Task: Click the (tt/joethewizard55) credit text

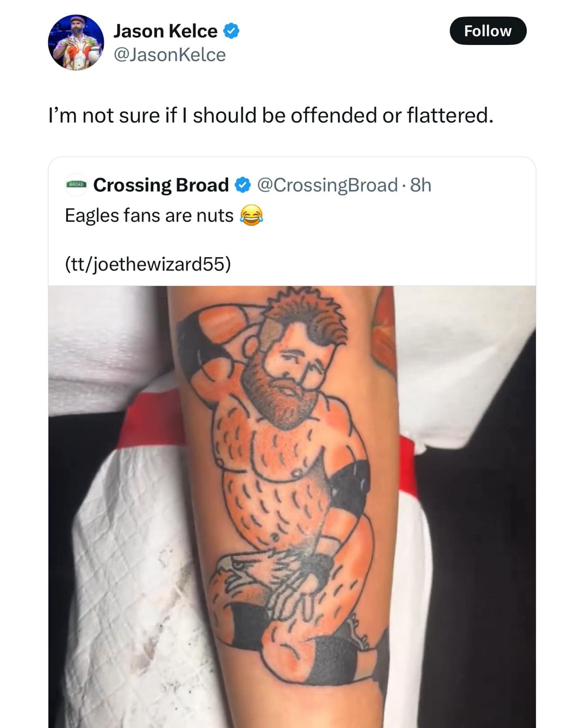Action: [x=148, y=264]
